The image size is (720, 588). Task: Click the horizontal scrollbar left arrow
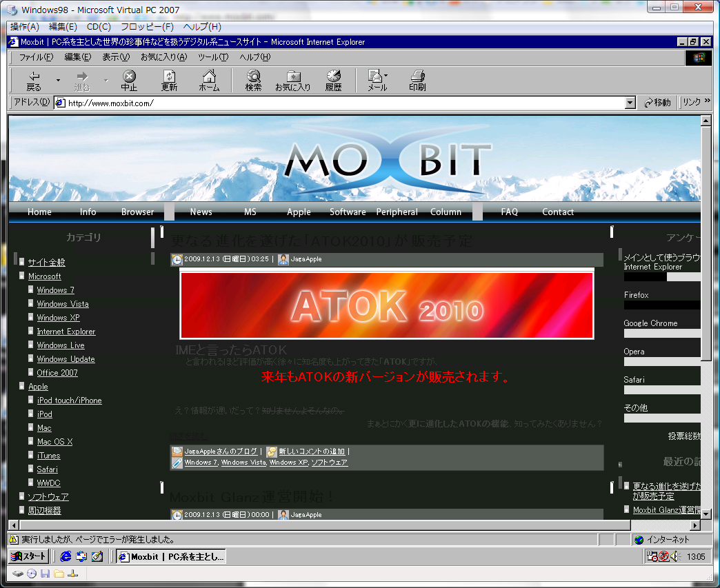click(14, 525)
